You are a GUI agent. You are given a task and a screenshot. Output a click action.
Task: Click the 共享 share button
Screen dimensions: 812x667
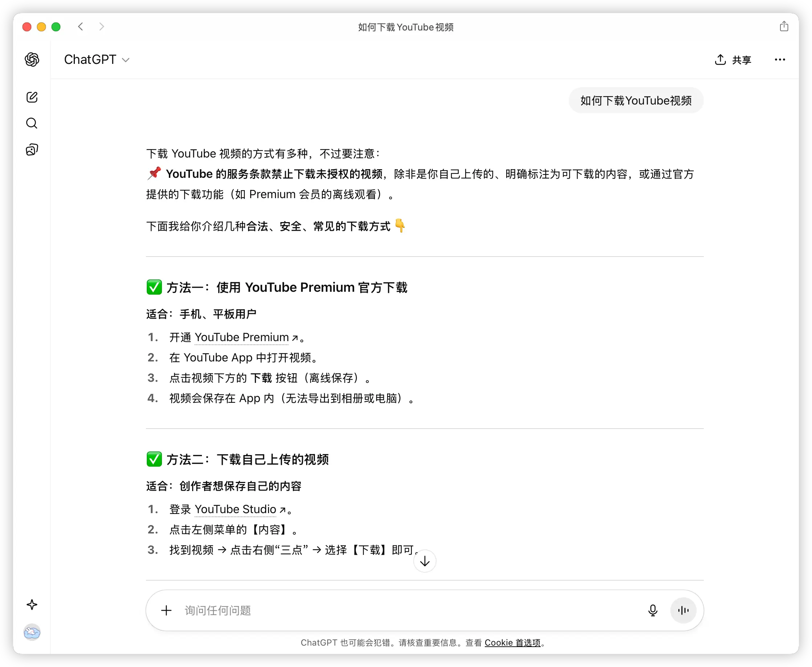click(x=733, y=60)
